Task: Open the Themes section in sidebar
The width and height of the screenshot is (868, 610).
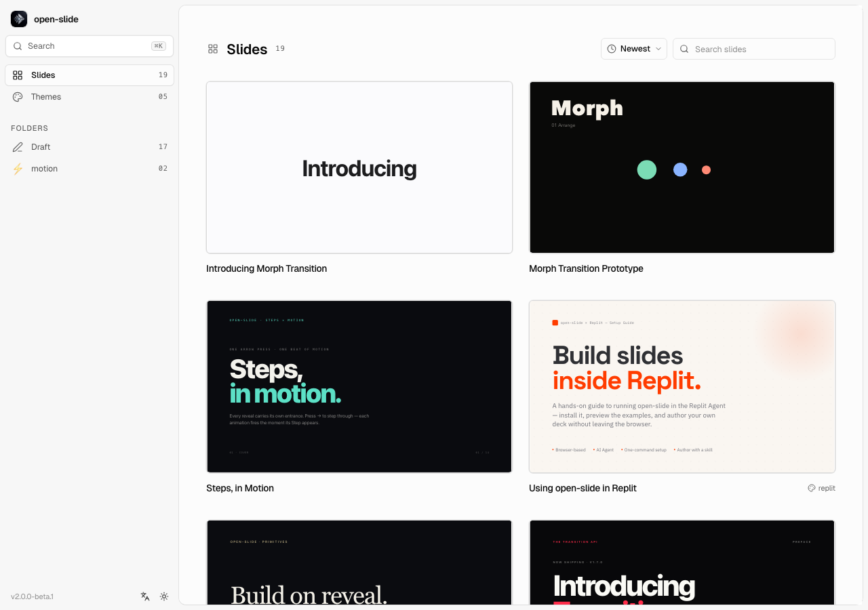Action: tap(90, 97)
